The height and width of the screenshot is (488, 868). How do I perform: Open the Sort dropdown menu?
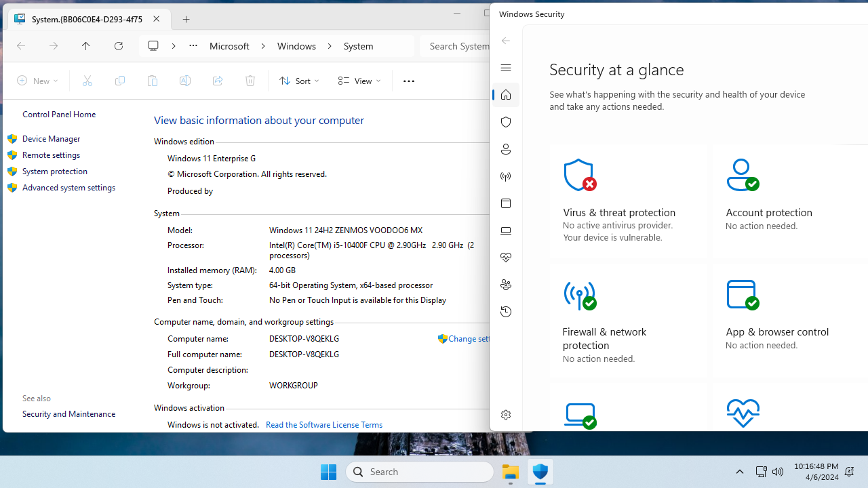[299, 81]
